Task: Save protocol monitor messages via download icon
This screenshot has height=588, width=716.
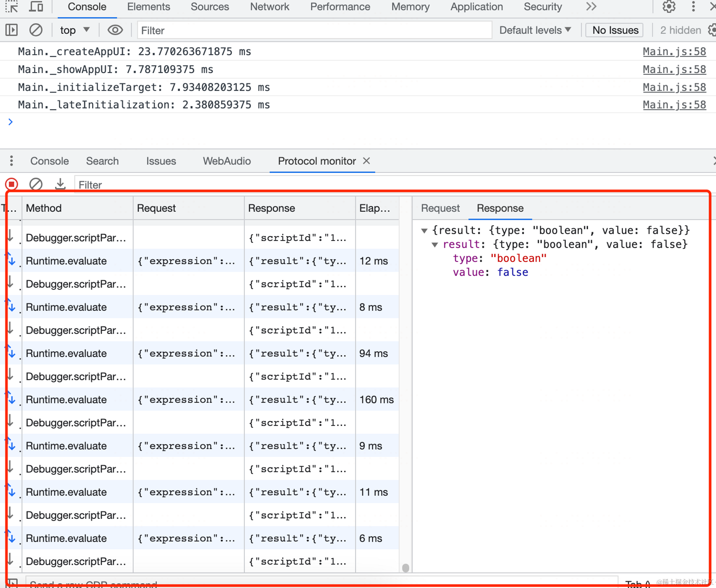Action: click(60, 184)
